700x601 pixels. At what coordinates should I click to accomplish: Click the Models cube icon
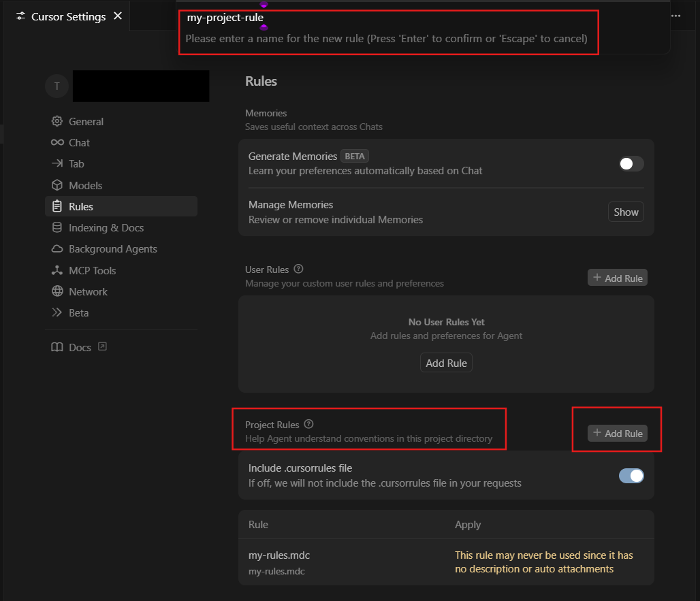pos(57,185)
